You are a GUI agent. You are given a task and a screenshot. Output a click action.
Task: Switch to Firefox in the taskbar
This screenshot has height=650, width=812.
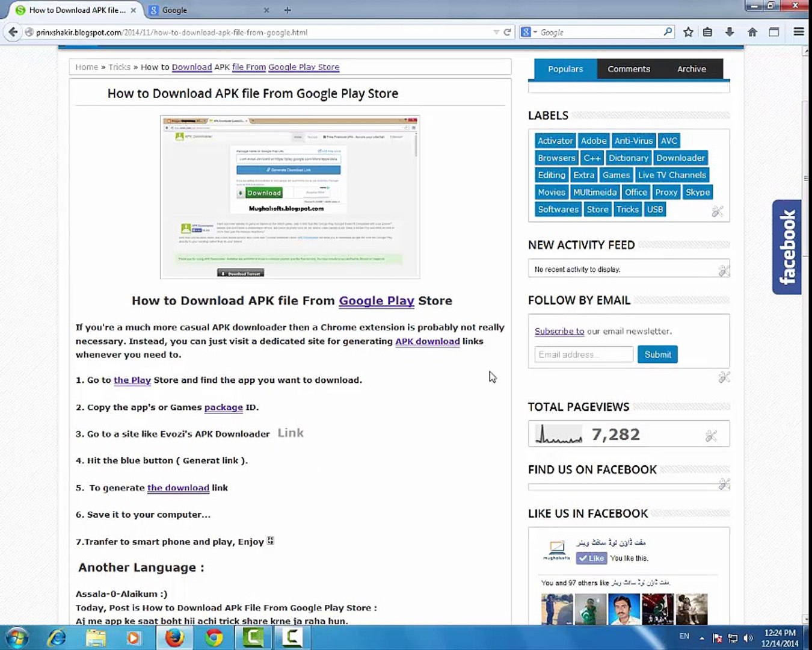[x=174, y=637]
